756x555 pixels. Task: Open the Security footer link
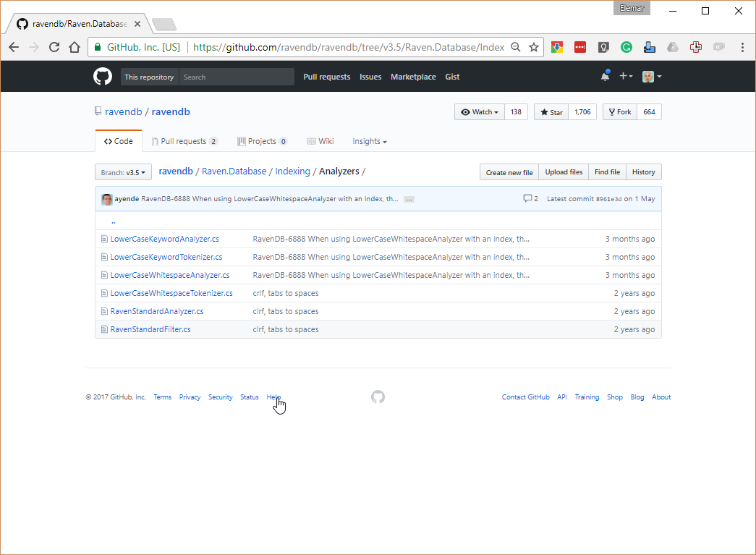click(x=221, y=397)
